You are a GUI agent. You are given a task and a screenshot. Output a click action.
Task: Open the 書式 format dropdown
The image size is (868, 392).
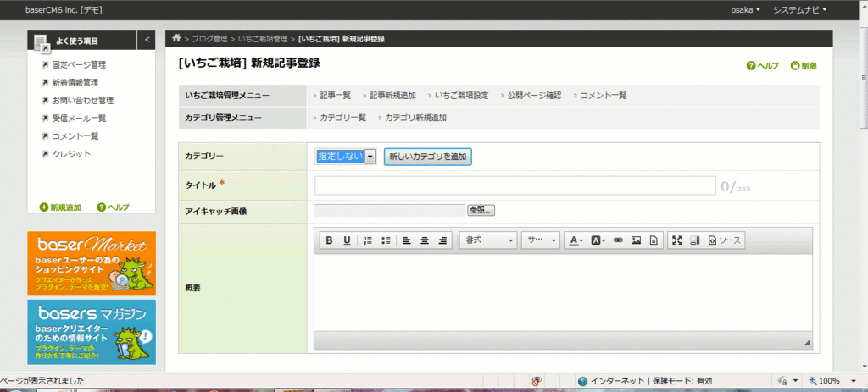pos(488,240)
